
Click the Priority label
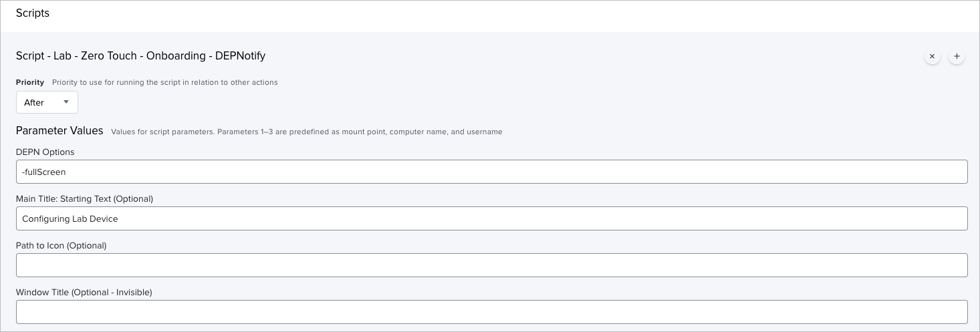click(30, 82)
